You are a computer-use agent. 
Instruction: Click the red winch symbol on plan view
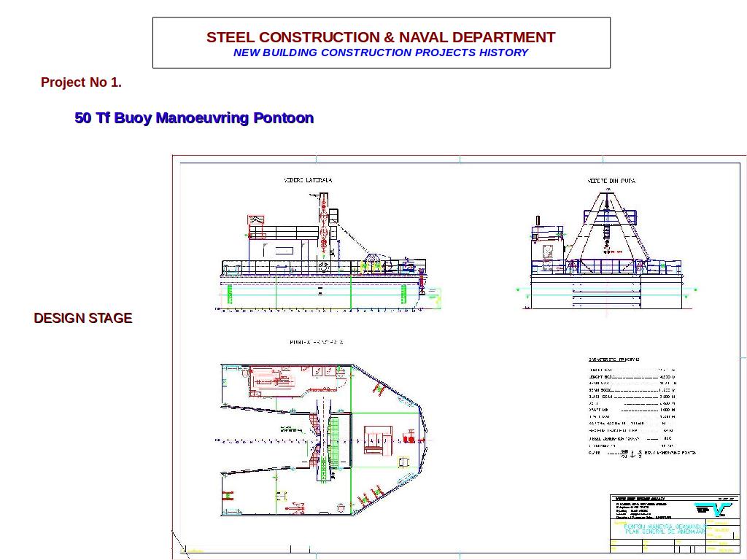[409, 437]
